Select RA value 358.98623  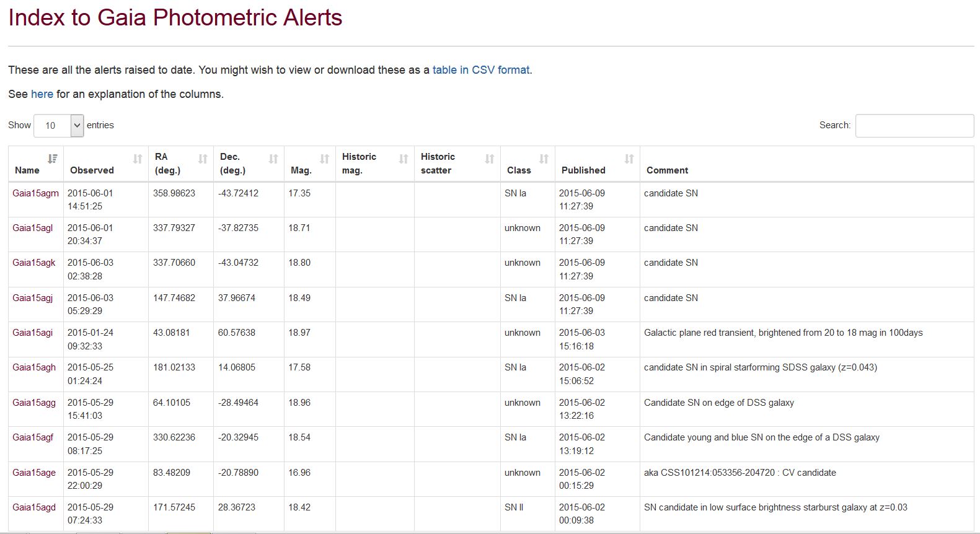coord(174,193)
